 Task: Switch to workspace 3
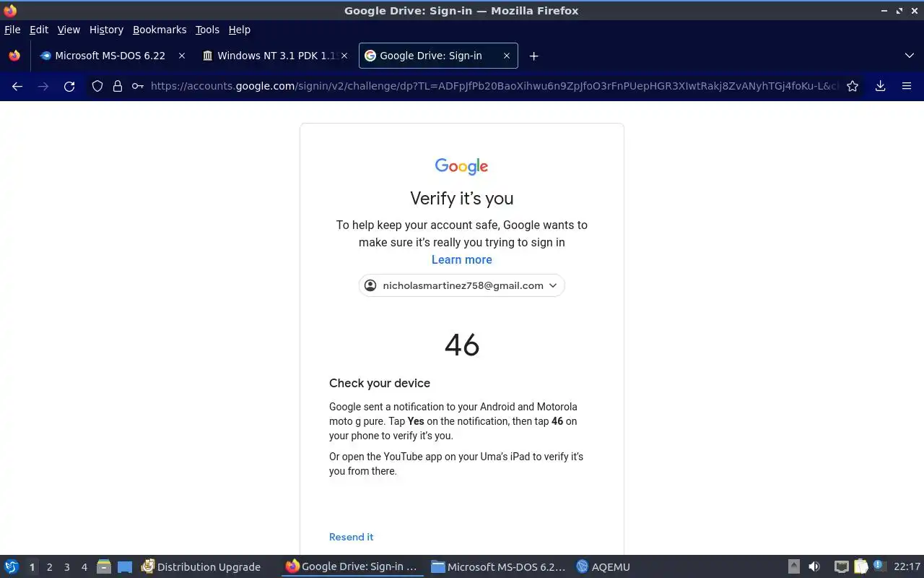[66, 567]
